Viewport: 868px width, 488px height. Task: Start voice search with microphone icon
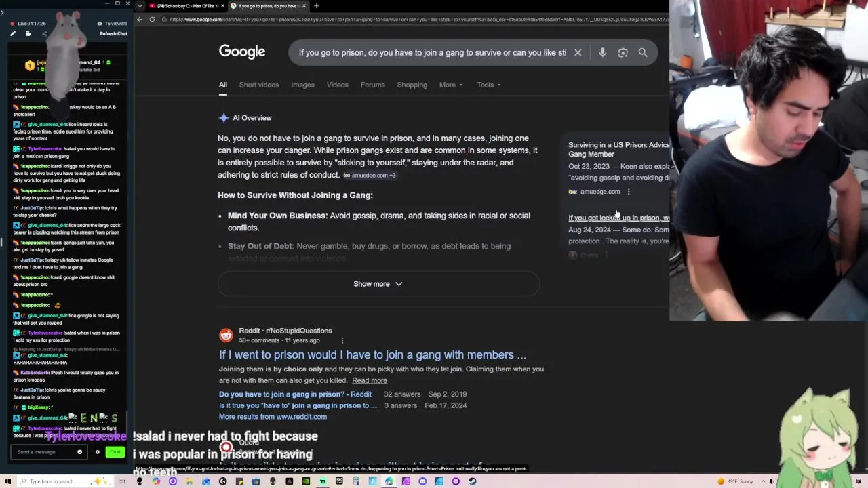click(602, 52)
